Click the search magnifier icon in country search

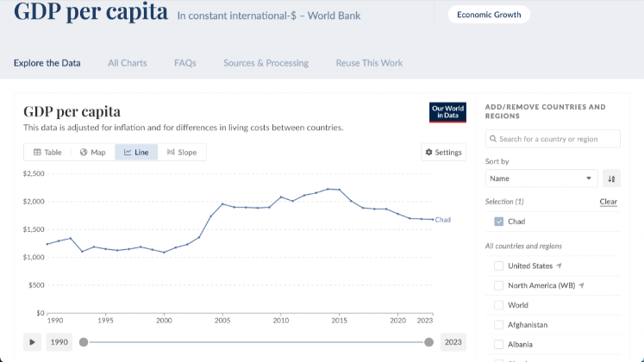click(492, 139)
